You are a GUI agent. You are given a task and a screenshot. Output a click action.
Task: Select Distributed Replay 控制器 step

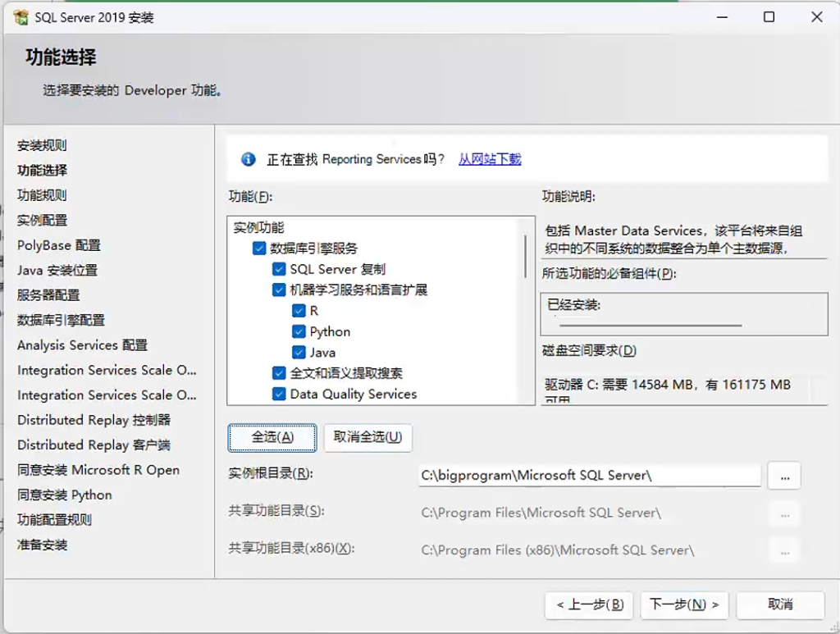[x=94, y=420]
